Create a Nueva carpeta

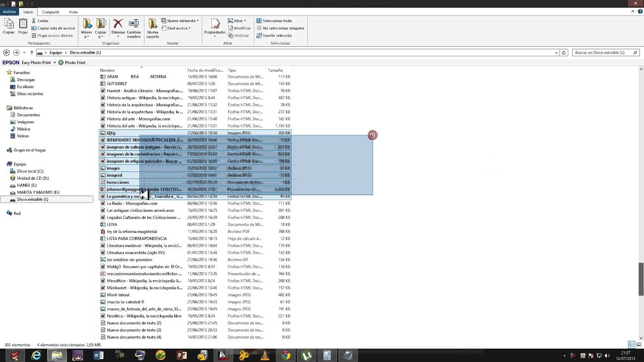(152, 28)
